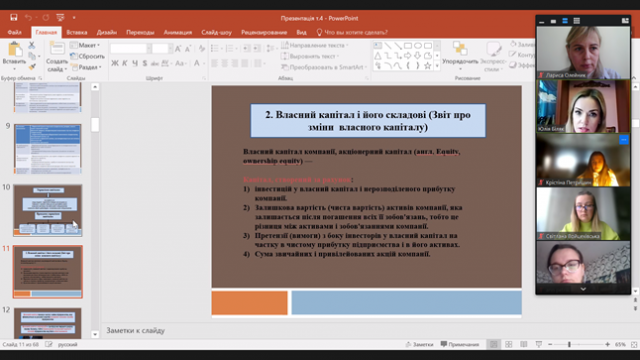The image size is (640, 360).
Task: Expand the shapes gallery with More arrow
Action: click(437, 65)
